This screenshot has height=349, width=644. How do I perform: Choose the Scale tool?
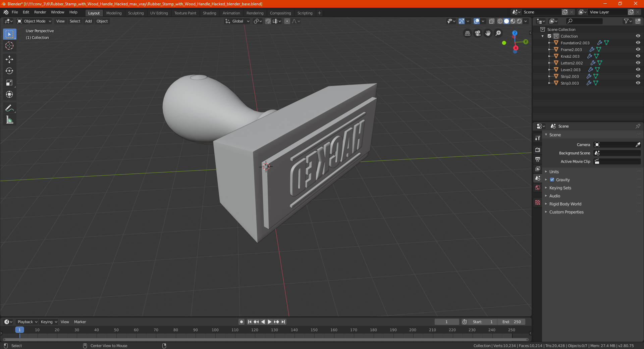[x=9, y=83]
